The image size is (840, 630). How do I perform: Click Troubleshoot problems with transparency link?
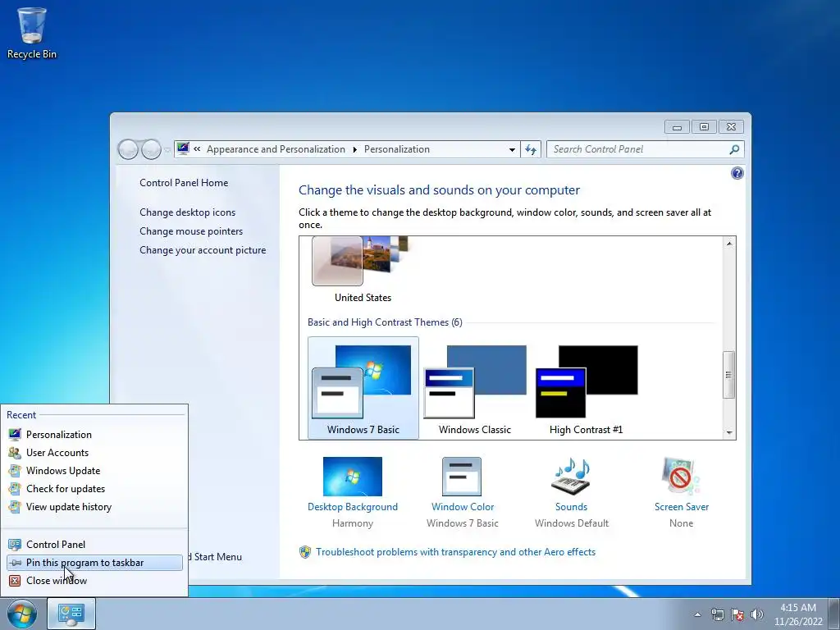pos(455,552)
